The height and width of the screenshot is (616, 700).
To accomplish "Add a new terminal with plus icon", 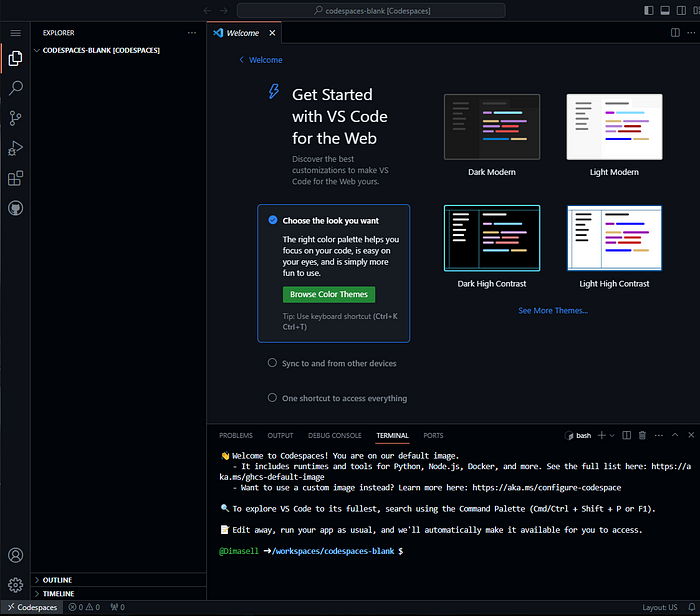I will (x=601, y=435).
